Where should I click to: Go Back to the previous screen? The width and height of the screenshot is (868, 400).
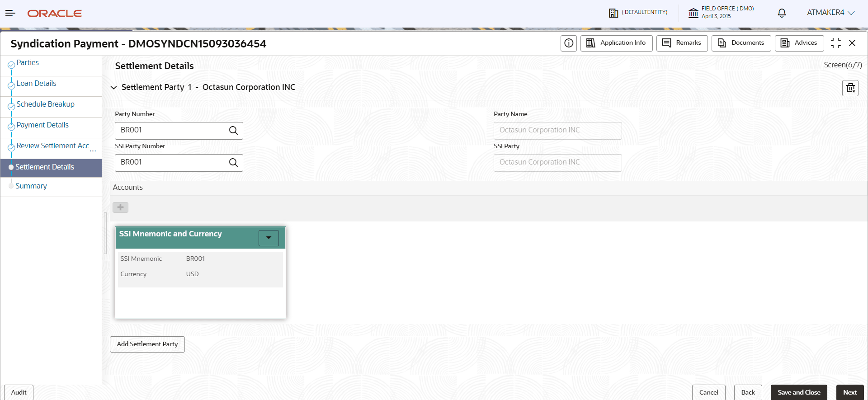(x=748, y=392)
